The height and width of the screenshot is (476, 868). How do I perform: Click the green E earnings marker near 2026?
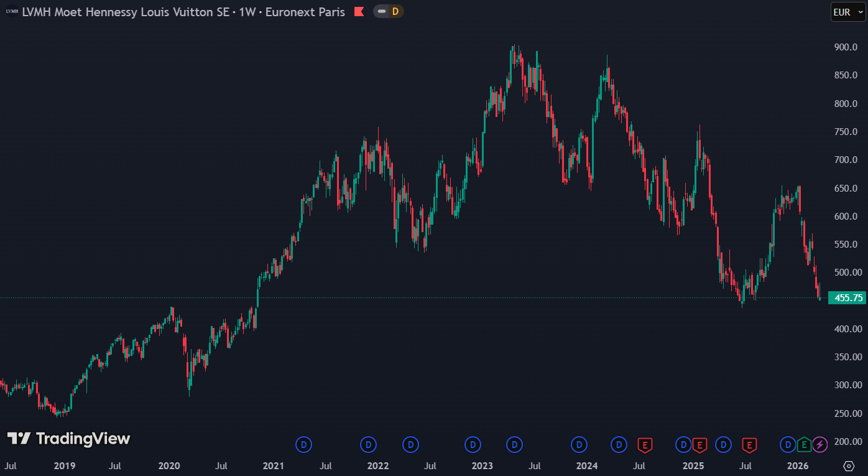pos(804,444)
